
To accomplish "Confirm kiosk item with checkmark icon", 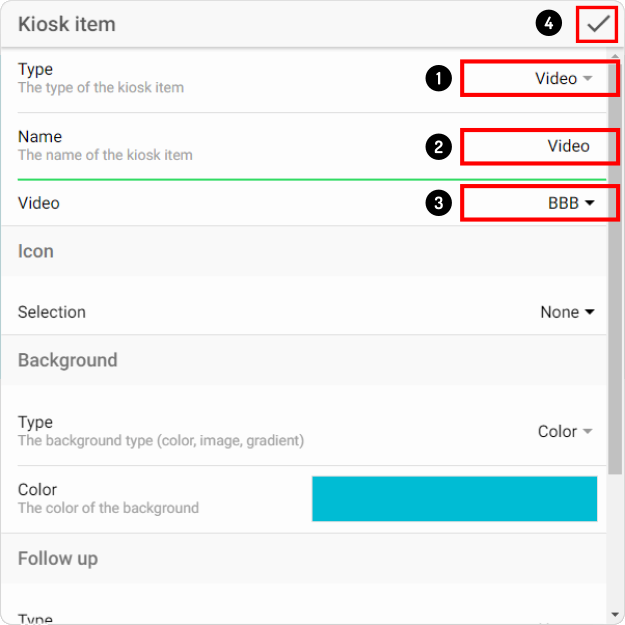I will point(598,24).
